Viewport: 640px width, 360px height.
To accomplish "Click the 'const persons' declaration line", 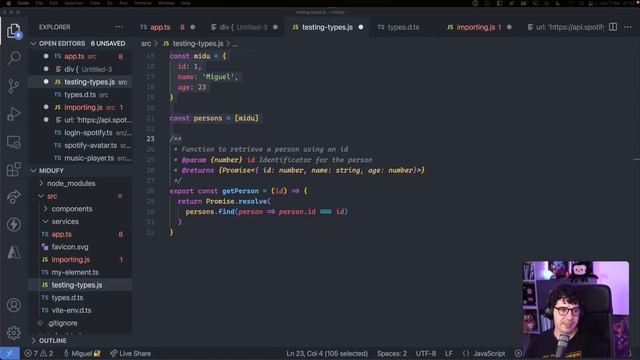I will (x=214, y=118).
